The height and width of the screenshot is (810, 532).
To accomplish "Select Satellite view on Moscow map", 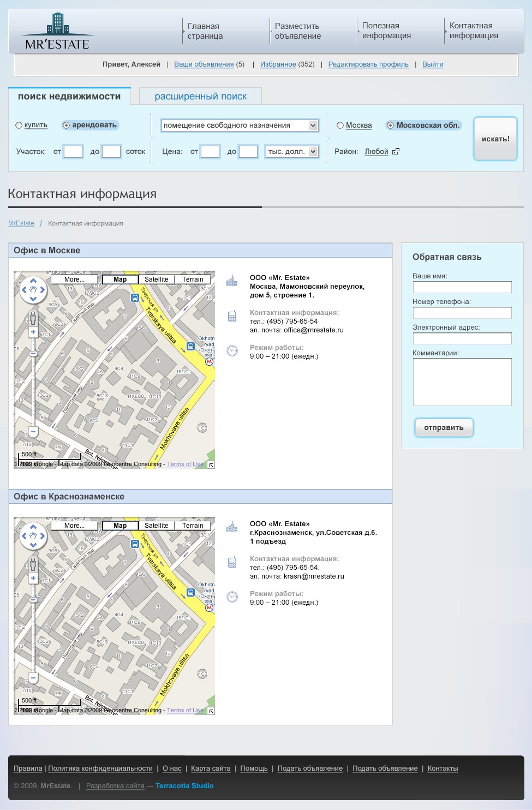I will (157, 279).
